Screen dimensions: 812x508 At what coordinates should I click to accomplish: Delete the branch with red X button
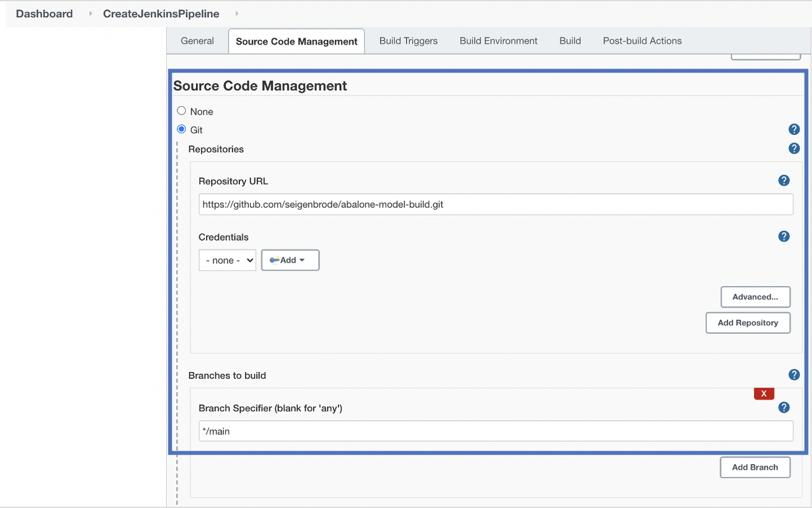764,394
